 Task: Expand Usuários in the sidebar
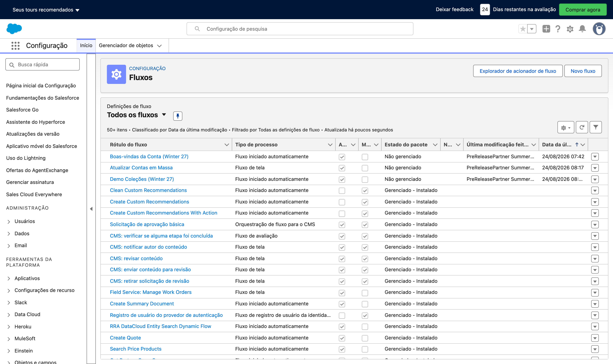[9, 222]
